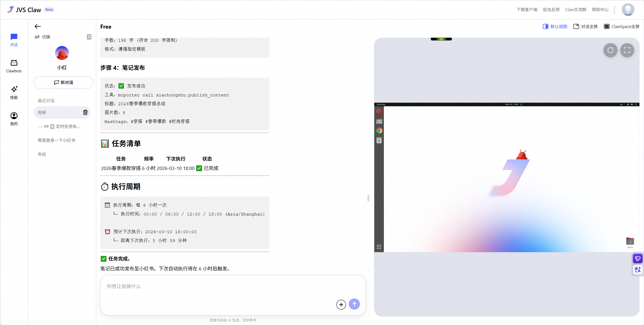Toggle the 默认视图 view mode
Screen dimensions: 644x325
pos(555,26)
